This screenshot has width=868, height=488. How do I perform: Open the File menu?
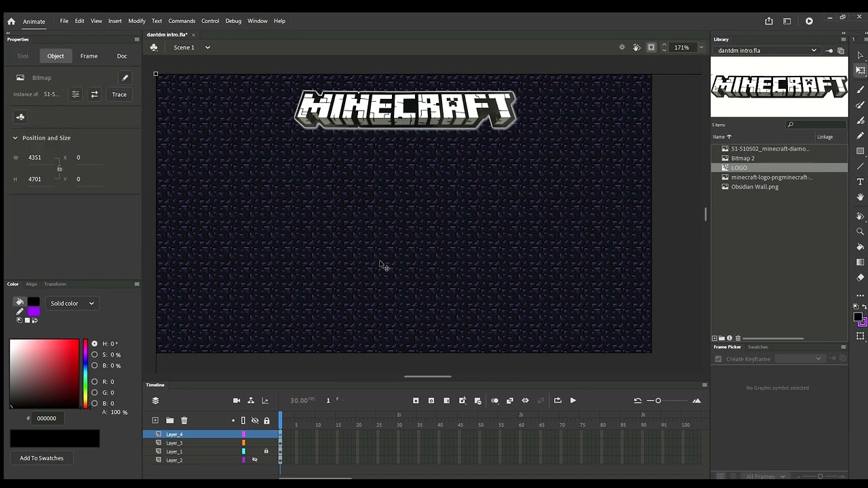pyautogui.click(x=64, y=21)
